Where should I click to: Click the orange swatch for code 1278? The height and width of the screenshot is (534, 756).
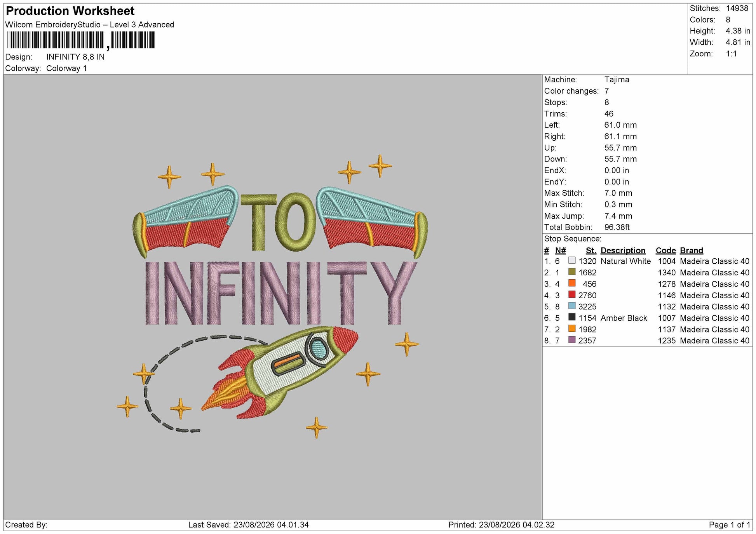point(571,283)
